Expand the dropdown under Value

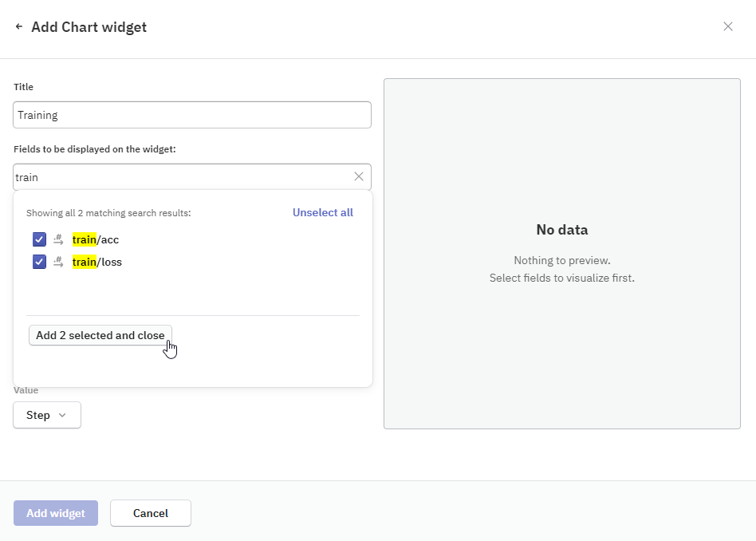pos(46,415)
